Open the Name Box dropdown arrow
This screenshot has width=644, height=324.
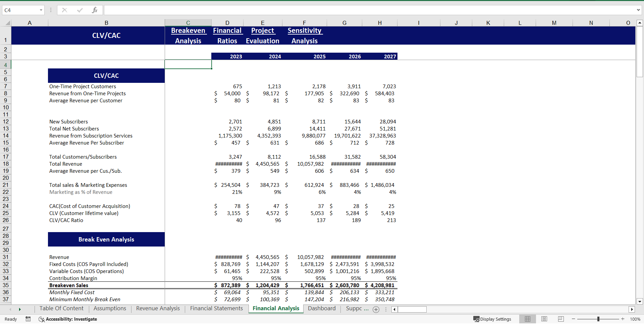[41, 10]
